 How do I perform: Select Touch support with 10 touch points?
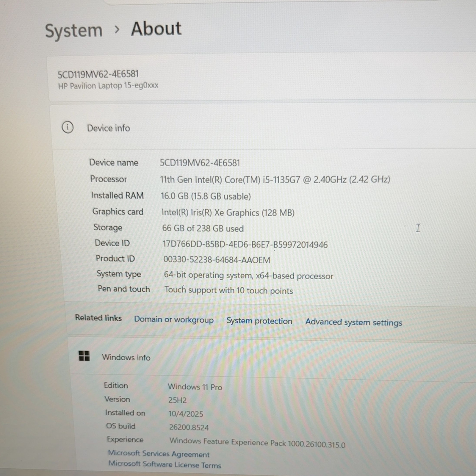[x=229, y=290]
